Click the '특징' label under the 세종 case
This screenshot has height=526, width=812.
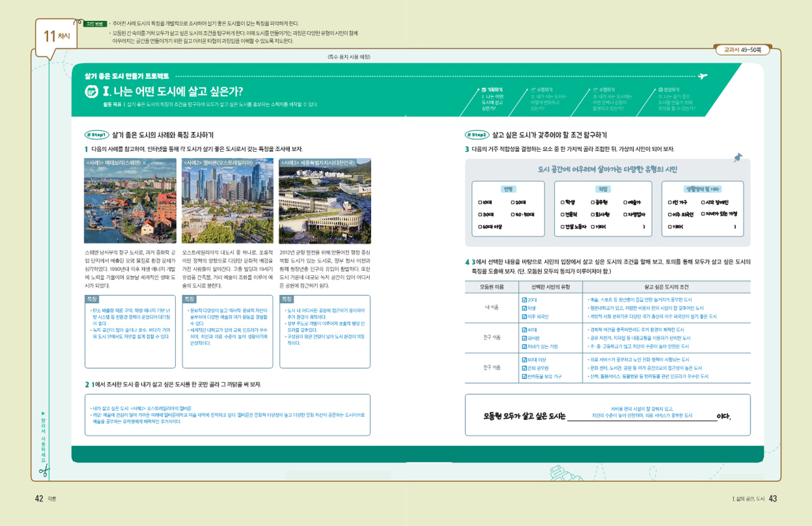[x=287, y=298]
